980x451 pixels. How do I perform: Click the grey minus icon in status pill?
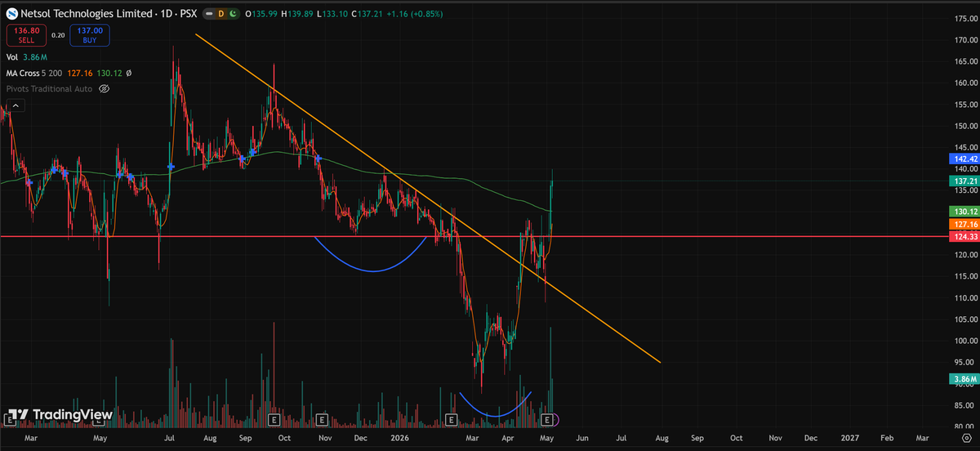click(208, 14)
